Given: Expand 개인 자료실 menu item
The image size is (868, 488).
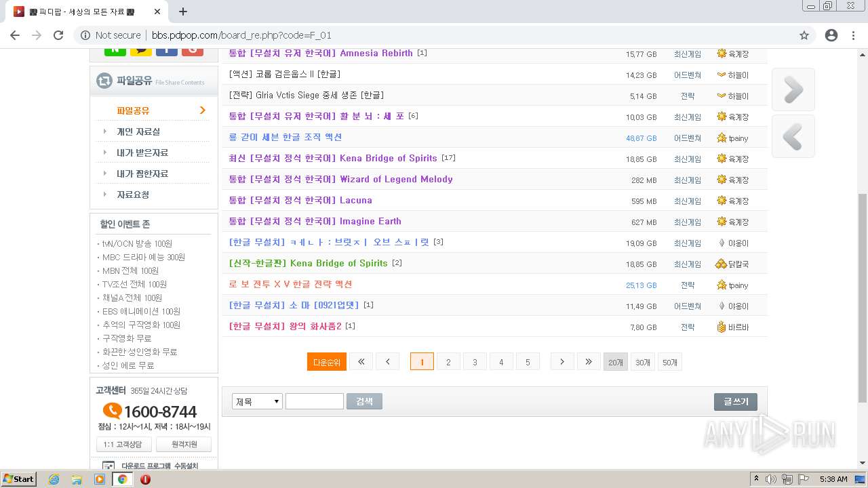Looking at the screenshot, I should [x=138, y=131].
